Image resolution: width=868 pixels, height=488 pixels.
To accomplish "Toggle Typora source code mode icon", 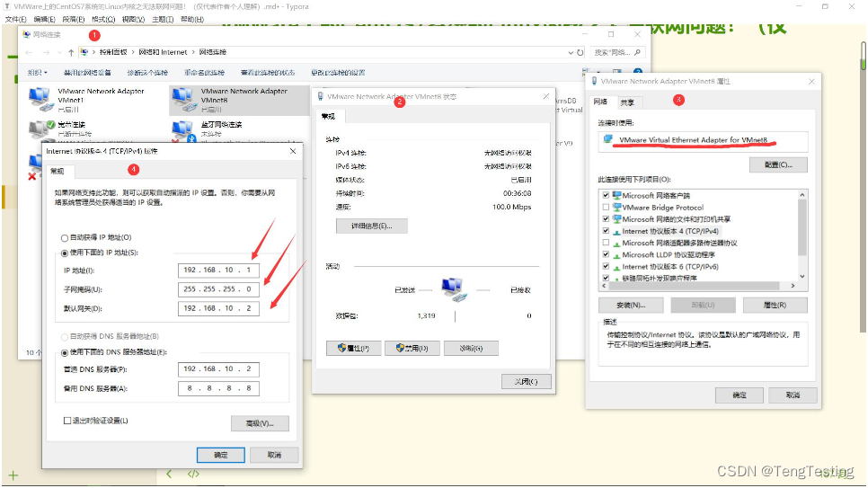I will [x=193, y=475].
